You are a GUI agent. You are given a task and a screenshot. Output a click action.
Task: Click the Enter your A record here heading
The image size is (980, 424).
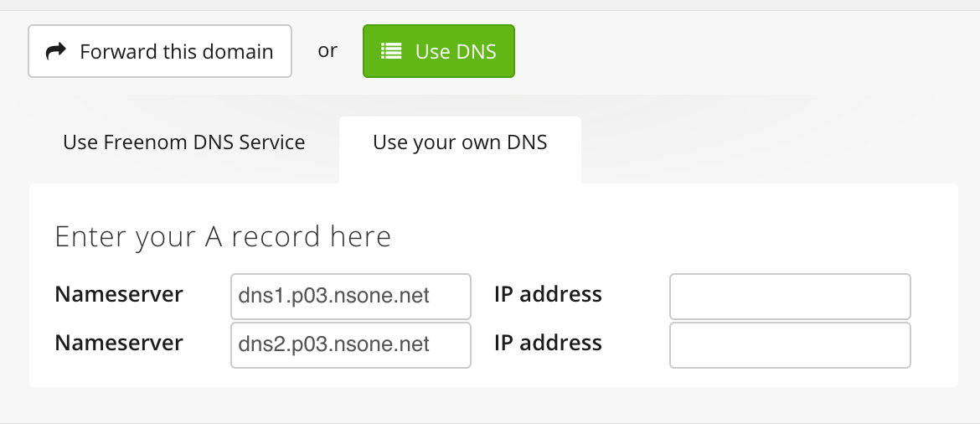223,238
